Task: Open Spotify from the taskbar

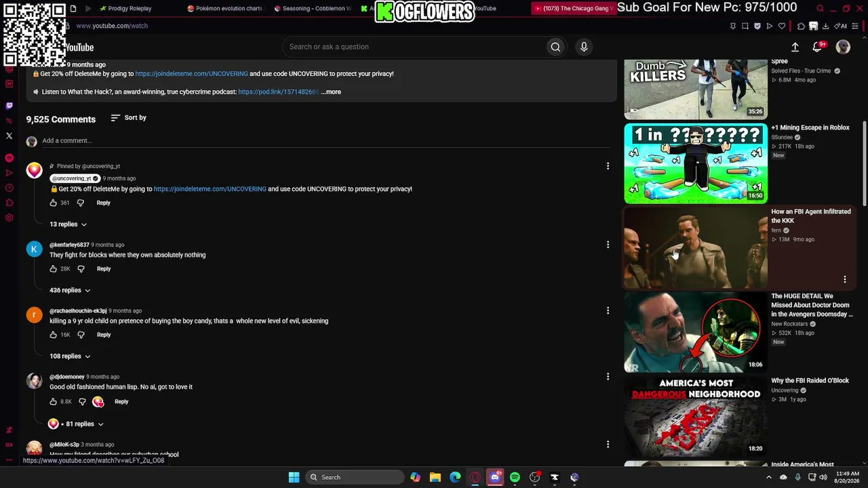Action: (515, 477)
